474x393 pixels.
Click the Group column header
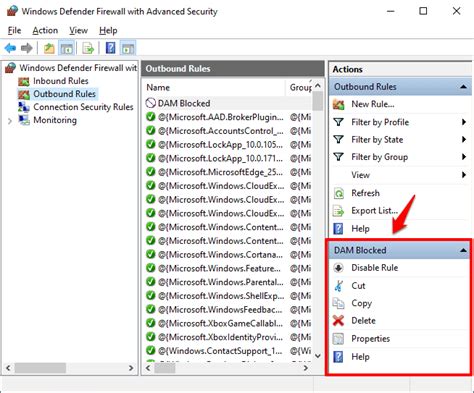click(300, 87)
